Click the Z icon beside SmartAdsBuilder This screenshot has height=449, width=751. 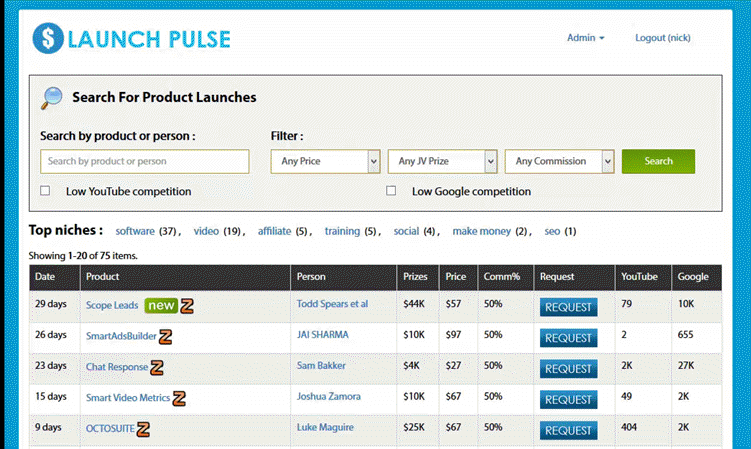tap(166, 337)
